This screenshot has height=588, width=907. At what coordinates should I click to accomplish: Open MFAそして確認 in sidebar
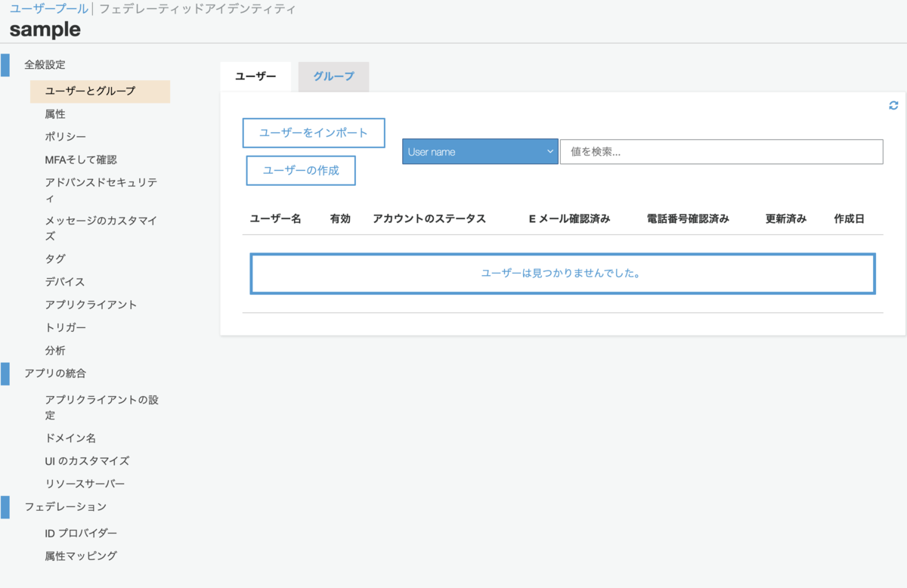[x=81, y=159]
